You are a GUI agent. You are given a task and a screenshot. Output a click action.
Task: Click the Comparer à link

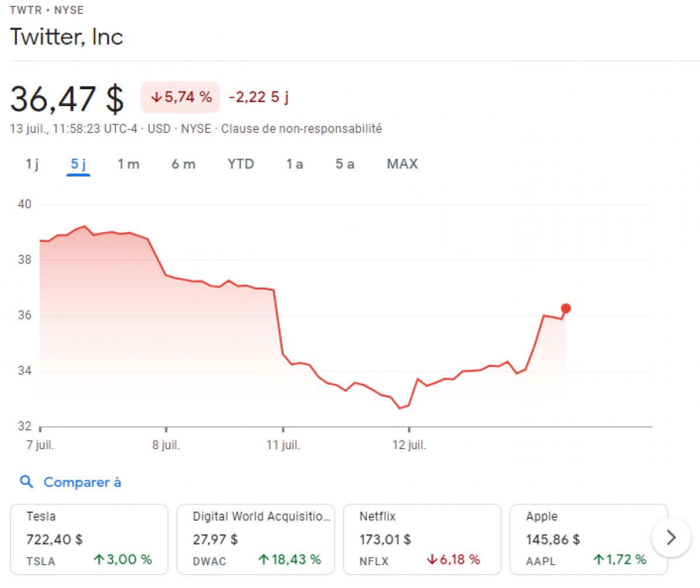point(82,482)
